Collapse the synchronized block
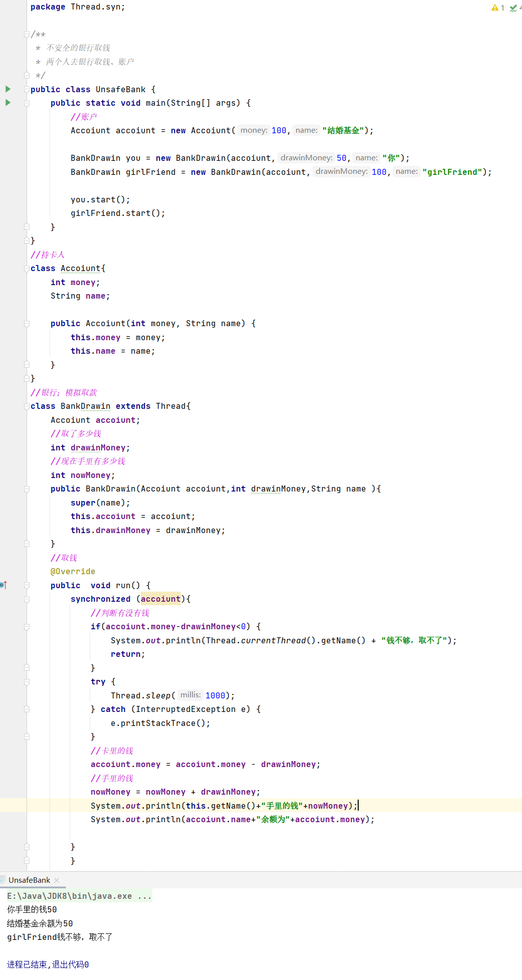 [x=27, y=599]
